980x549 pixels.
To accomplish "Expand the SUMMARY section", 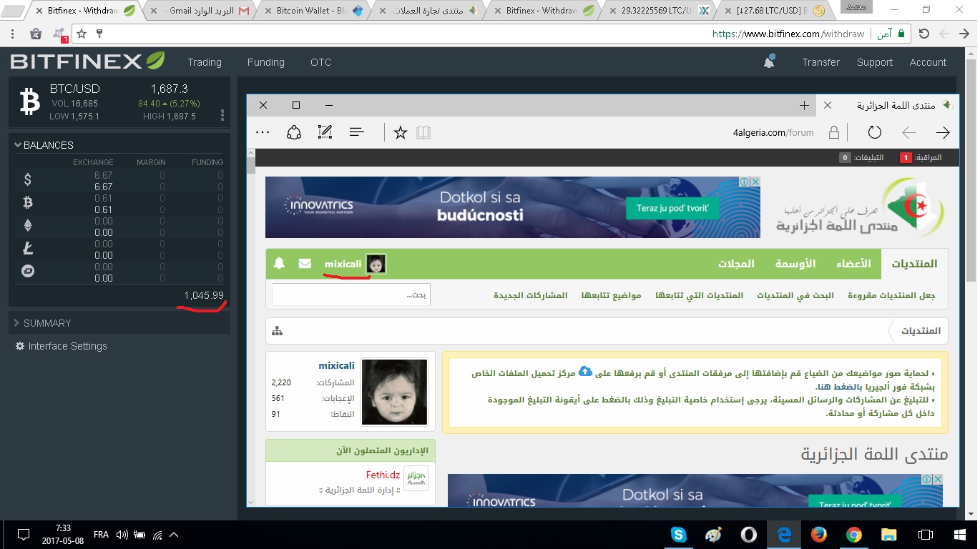I will [x=46, y=323].
